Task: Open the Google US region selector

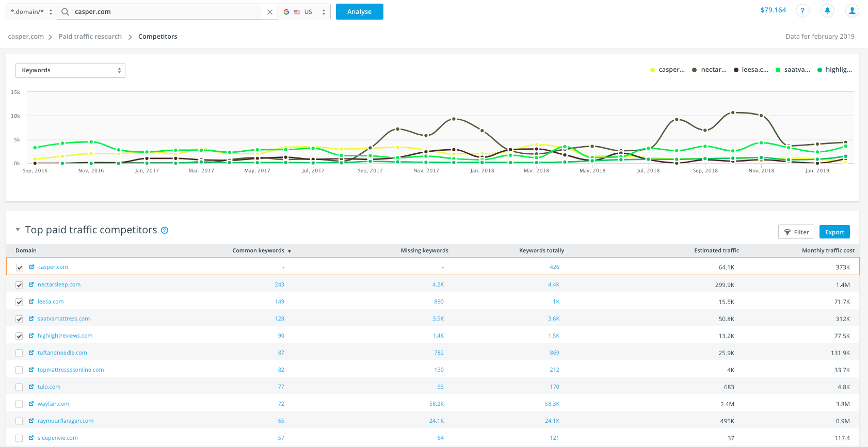Action: click(304, 12)
